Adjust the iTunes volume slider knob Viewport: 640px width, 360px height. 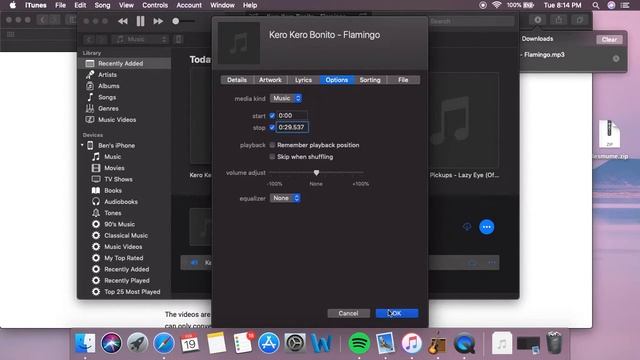tap(176, 21)
